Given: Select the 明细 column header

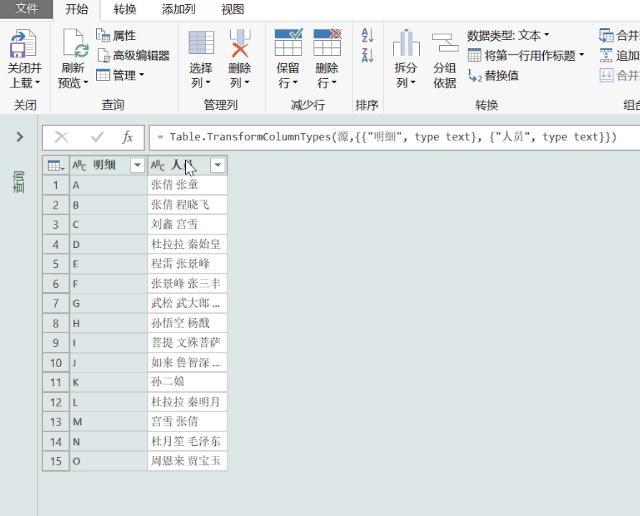Looking at the screenshot, I should coord(104,165).
